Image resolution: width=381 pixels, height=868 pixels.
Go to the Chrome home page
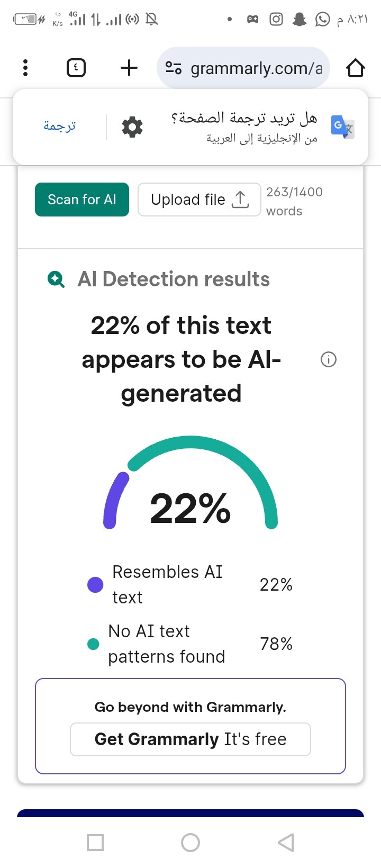coord(356,68)
